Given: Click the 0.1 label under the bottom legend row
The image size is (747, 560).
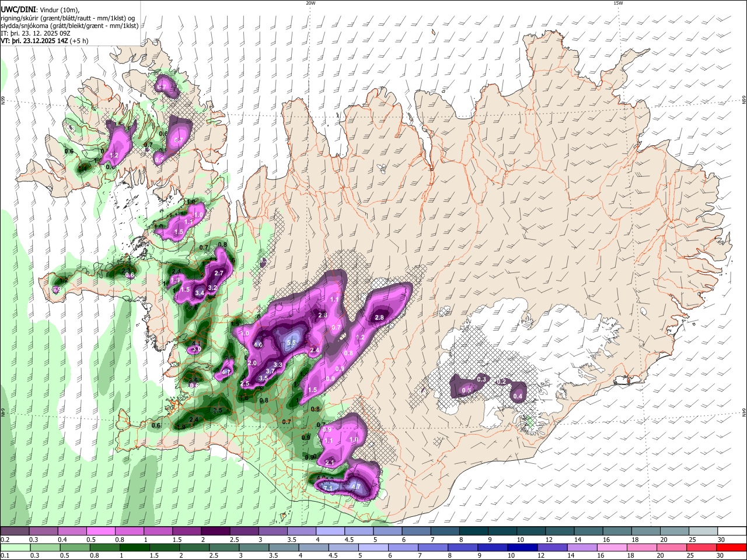Looking at the screenshot, I should pyautogui.click(x=5, y=555).
